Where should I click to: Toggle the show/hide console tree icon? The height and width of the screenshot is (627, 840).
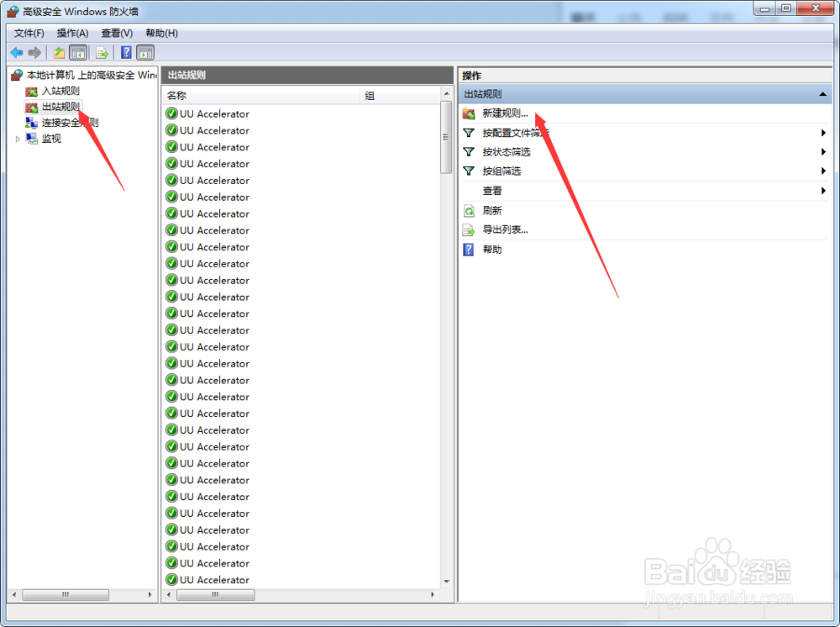pos(78,52)
